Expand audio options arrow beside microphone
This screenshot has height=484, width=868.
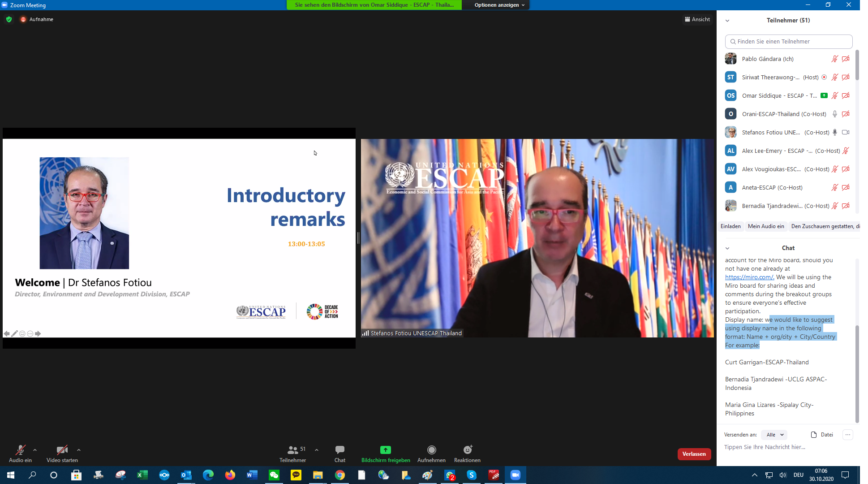click(x=35, y=450)
